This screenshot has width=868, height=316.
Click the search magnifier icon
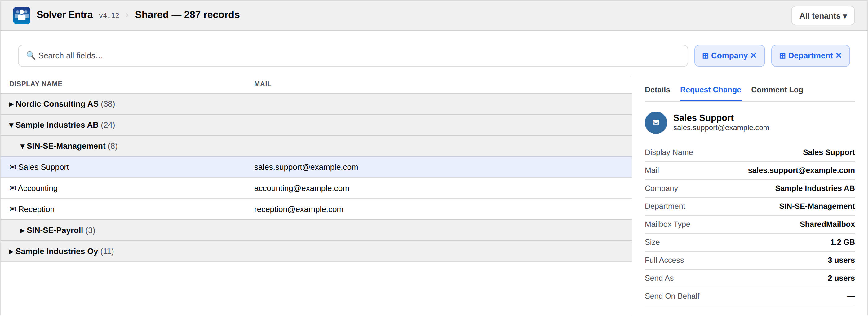pos(31,55)
